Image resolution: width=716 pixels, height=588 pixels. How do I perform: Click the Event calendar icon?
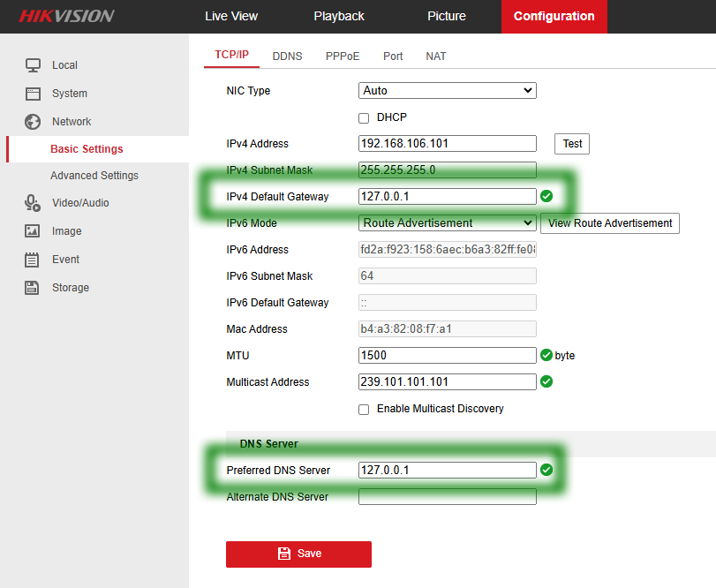[33, 260]
